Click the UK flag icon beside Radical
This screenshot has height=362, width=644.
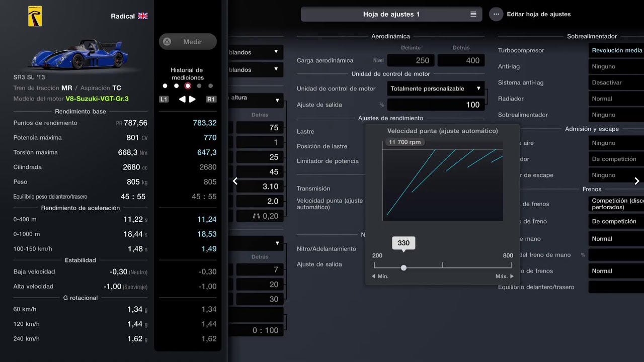tap(142, 16)
